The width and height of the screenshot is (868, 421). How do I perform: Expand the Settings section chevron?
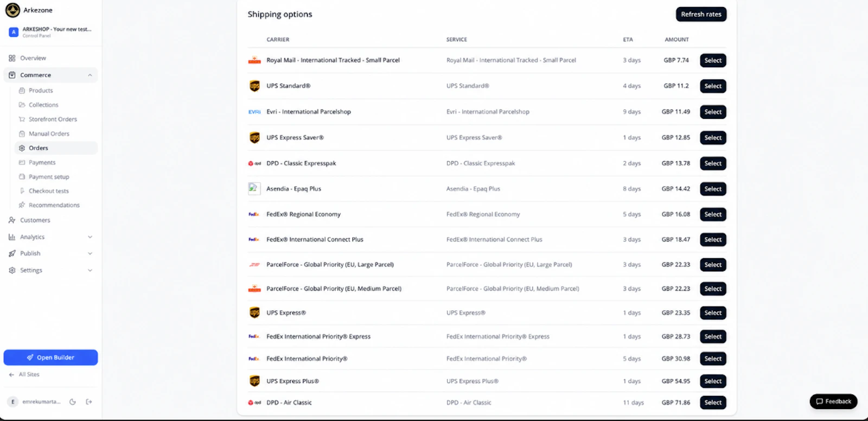click(x=90, y=270)
